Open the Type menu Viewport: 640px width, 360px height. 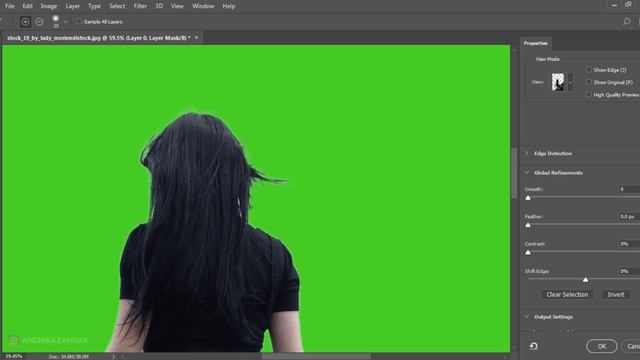point(94,6)
